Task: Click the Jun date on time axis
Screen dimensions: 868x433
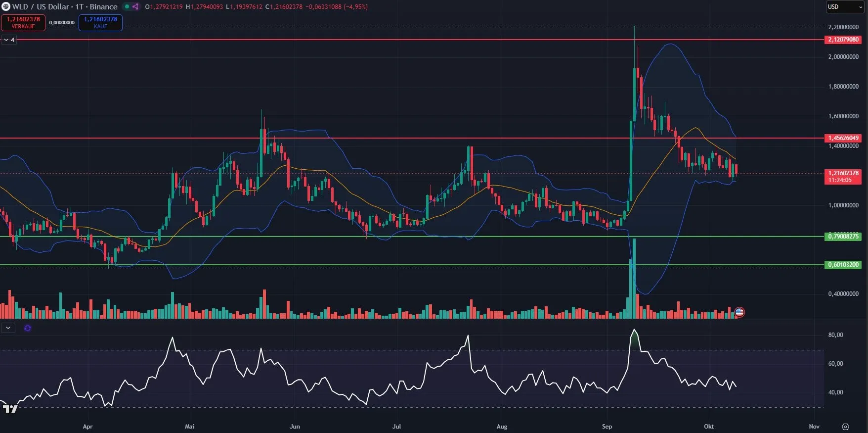Action: pos(295,427)
